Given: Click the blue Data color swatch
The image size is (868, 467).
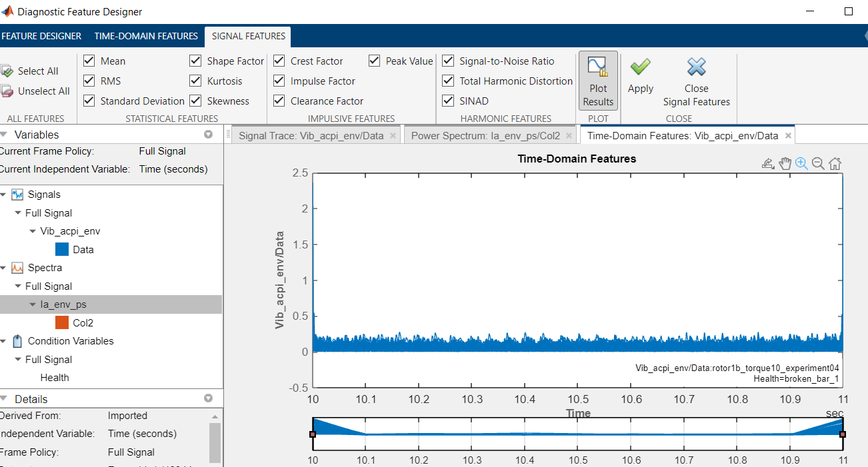Looking at the screenshot, I should tap(62, 250).
